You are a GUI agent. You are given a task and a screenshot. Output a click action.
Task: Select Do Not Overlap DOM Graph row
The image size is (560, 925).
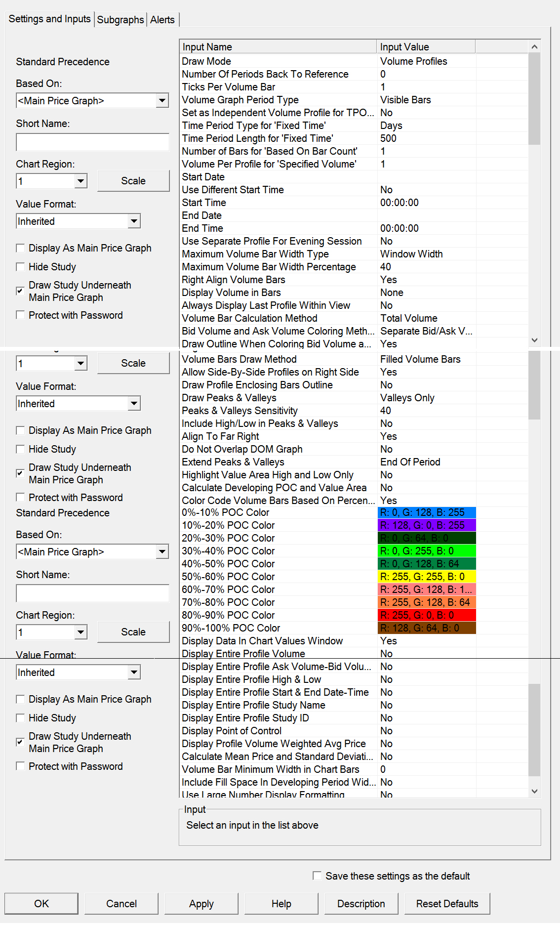click(354, 449)
